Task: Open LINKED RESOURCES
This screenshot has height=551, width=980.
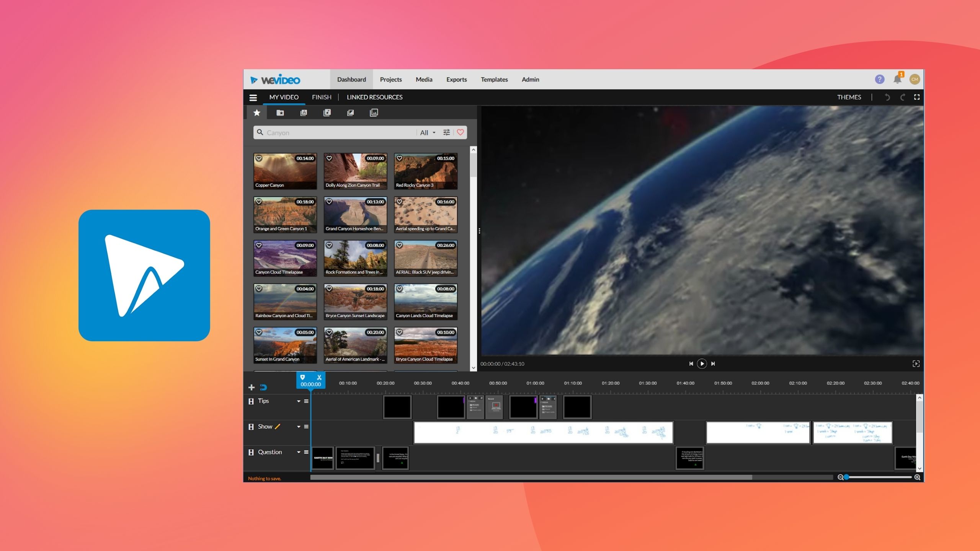Action: pyautogui.click(x=374, y=97)
